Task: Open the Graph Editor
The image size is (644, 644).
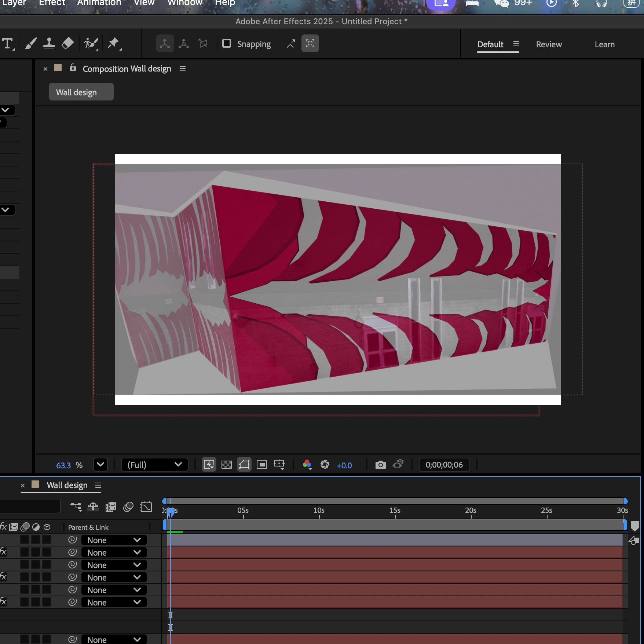Action: [146, 506]
